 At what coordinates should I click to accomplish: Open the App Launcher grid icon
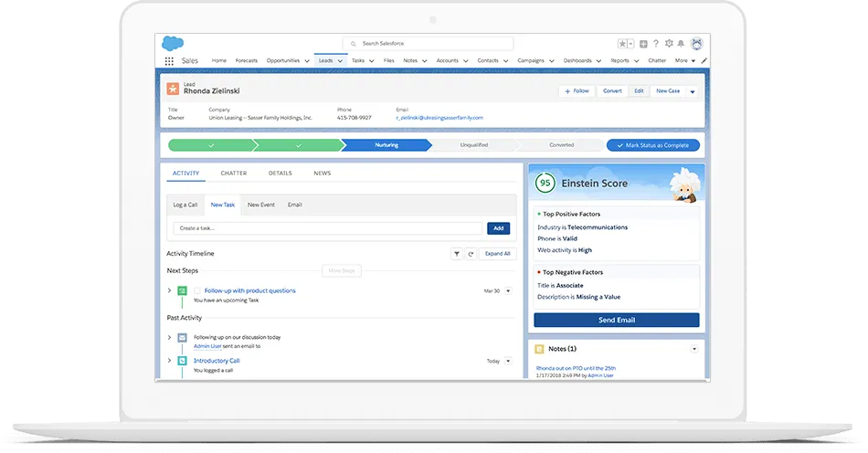[x=169, y=61]
